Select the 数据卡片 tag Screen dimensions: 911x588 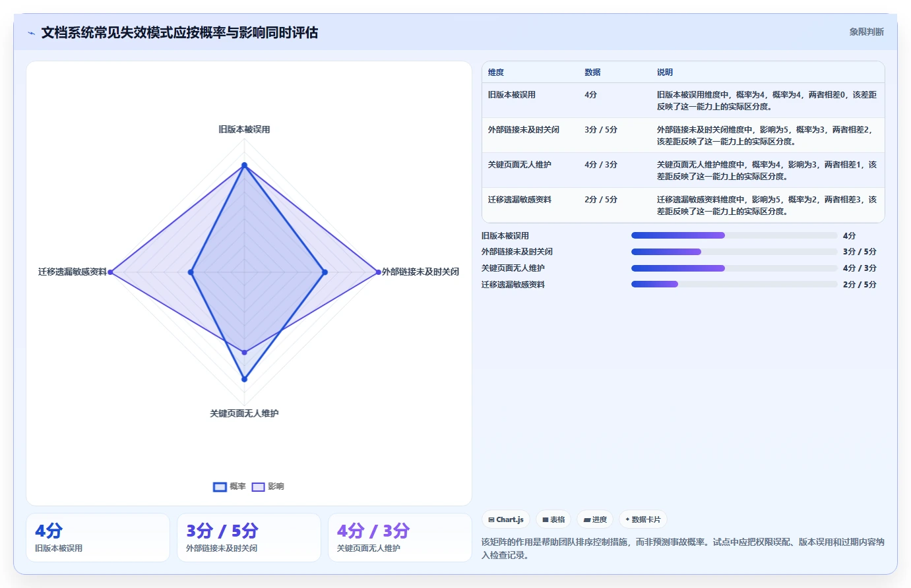tap(643, 519)
